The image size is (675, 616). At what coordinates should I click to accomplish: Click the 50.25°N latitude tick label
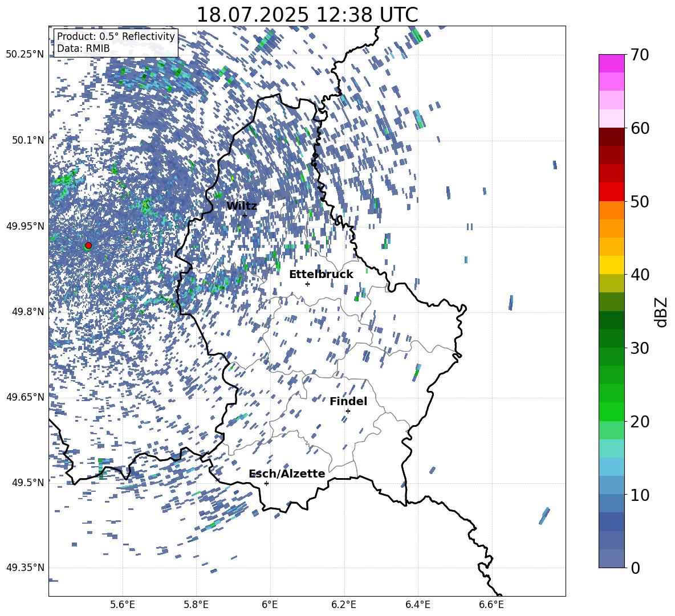tap(25, 55)
